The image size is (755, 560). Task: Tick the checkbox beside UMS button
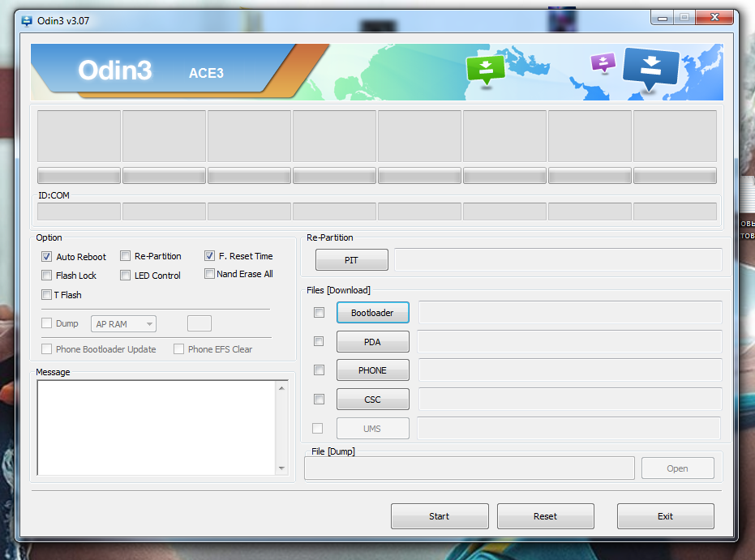(318, 428)
